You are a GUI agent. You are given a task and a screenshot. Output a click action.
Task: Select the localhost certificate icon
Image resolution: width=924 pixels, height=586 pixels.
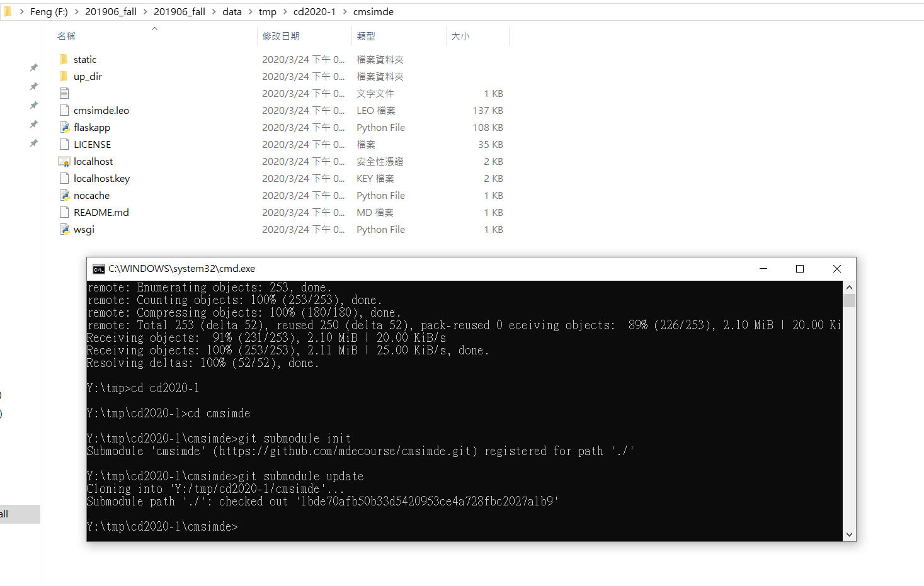(64, 161)
